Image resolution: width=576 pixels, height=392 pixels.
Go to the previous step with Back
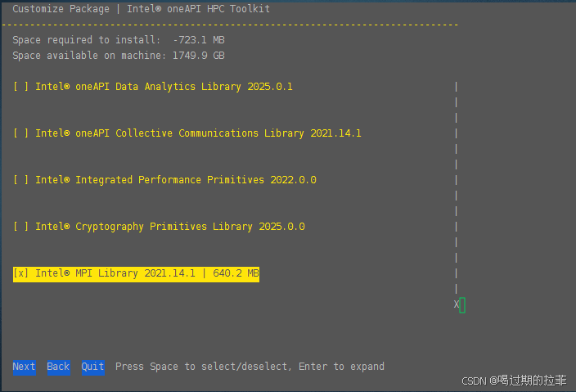pyautogui.click(x=58, y=367)
